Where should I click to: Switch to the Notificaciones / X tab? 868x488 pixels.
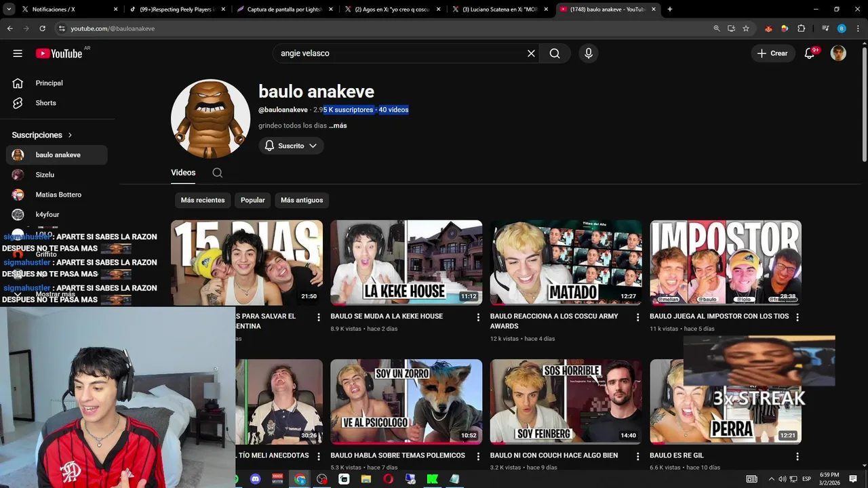(x=69, y=9)
